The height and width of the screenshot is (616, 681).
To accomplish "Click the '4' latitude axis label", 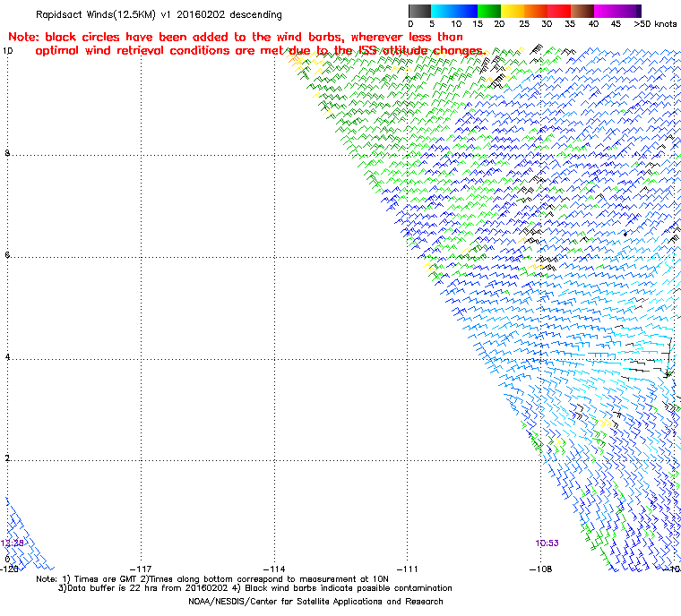I will tap(7, 357).
